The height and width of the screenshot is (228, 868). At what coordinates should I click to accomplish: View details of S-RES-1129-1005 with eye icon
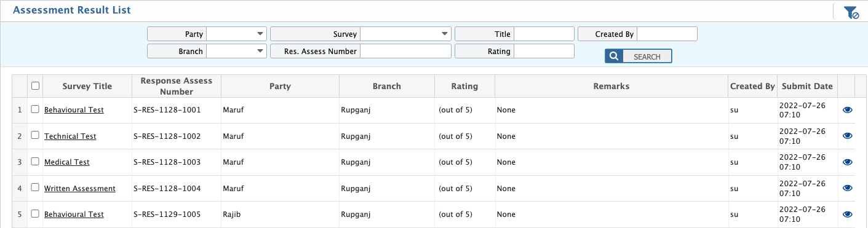point(847,214)
